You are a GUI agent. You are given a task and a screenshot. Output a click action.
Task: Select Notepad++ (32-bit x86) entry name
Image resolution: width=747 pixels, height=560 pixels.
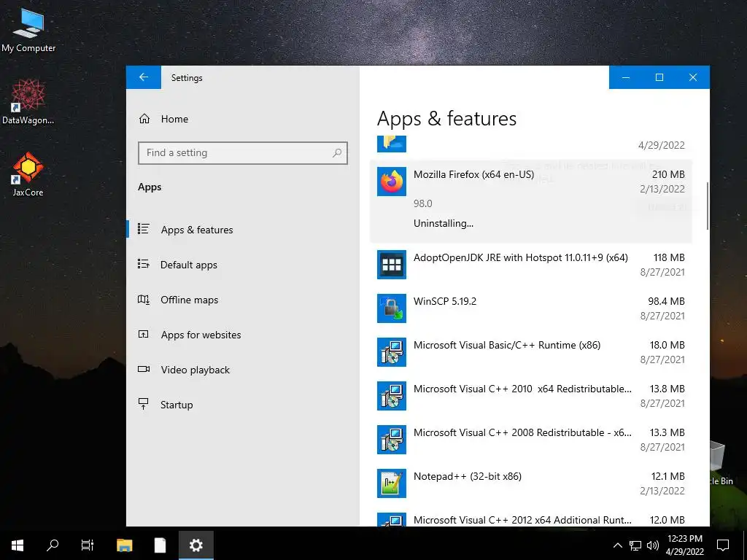pyautogui.click(x=468, y=477)
